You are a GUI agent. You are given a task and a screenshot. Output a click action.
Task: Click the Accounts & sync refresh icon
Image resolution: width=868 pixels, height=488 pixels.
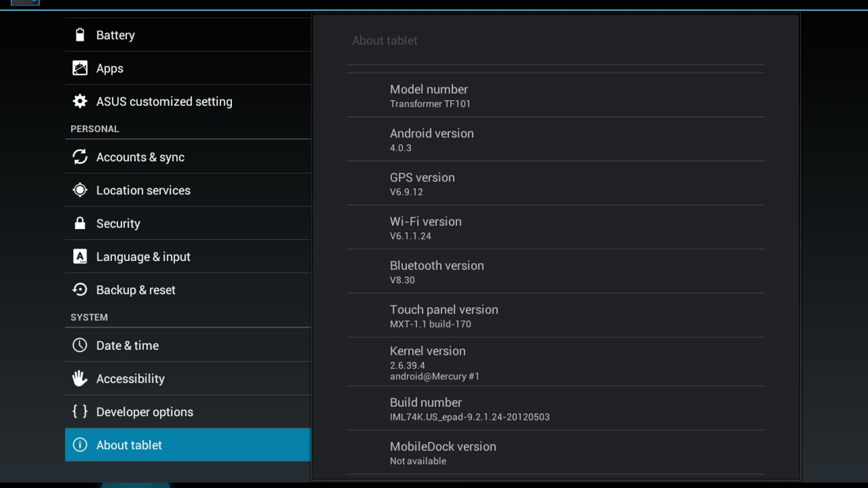[80, 157]
